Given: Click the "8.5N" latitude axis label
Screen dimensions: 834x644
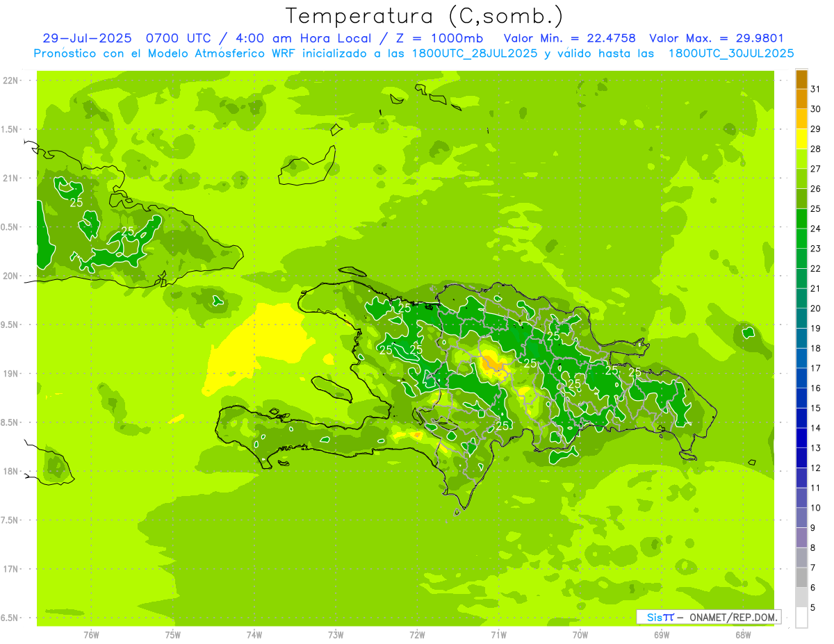Looking at the screenshot, I should pos(10,423).
